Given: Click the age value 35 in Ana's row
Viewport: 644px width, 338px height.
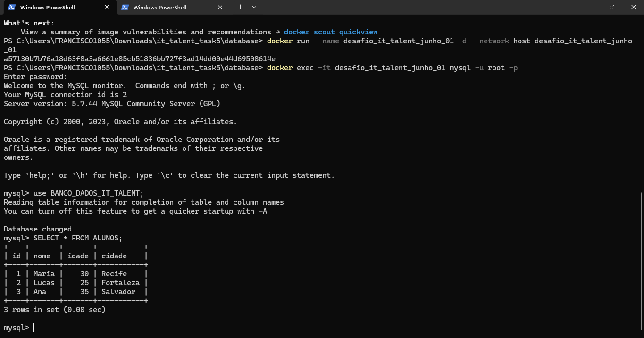Looking at the screenshot, I should click(x=84, y=292).
